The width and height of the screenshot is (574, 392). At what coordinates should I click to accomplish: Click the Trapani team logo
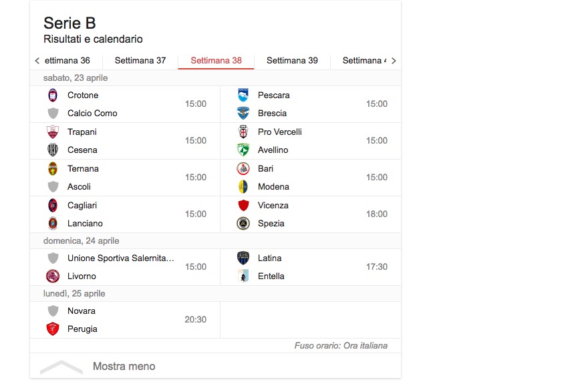(x=53, y=132)
